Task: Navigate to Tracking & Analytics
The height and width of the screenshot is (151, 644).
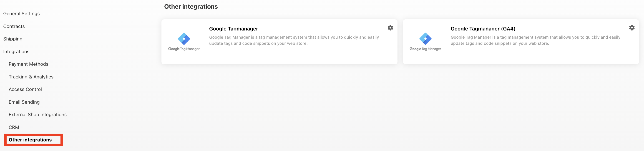Action: point(31,77)
